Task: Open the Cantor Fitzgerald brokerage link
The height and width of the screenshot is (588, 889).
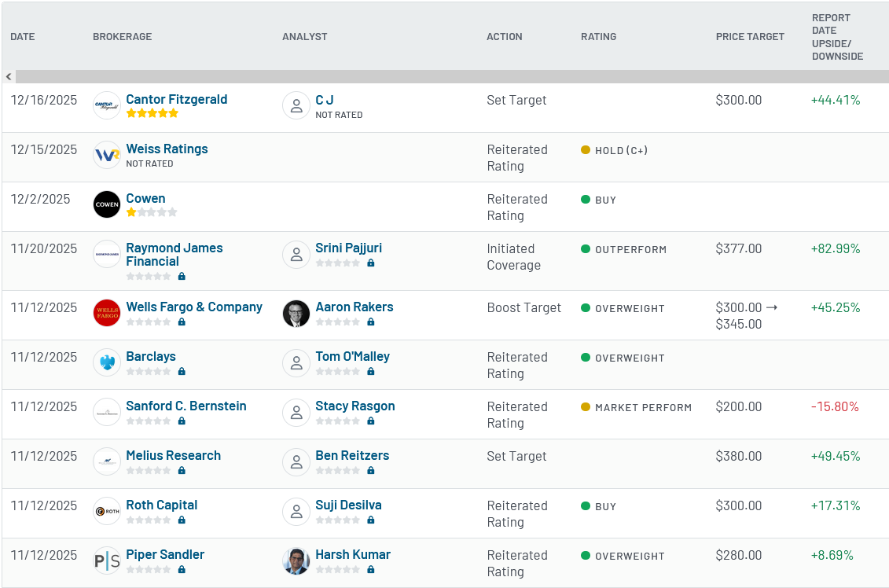Action: 176,99
